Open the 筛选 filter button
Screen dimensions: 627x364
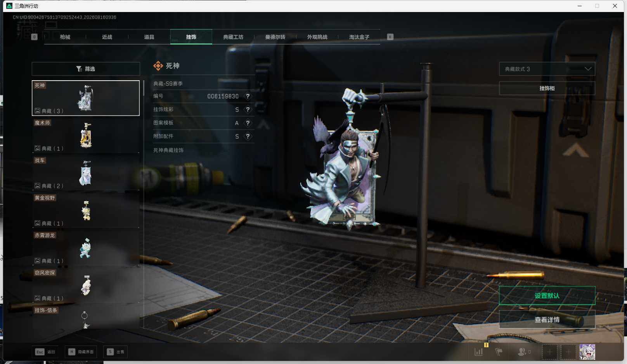[x=86, y=69]
